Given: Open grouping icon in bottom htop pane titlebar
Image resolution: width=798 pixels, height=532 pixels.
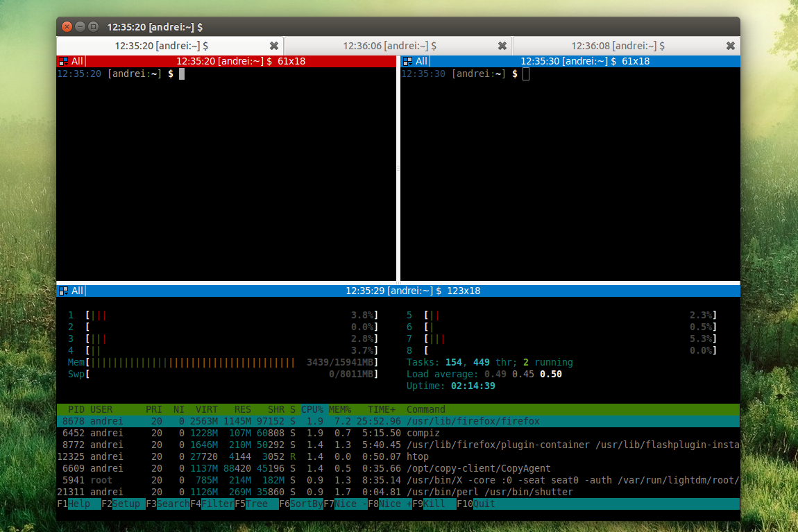Looking at the screenshot, I should (64, 291).
